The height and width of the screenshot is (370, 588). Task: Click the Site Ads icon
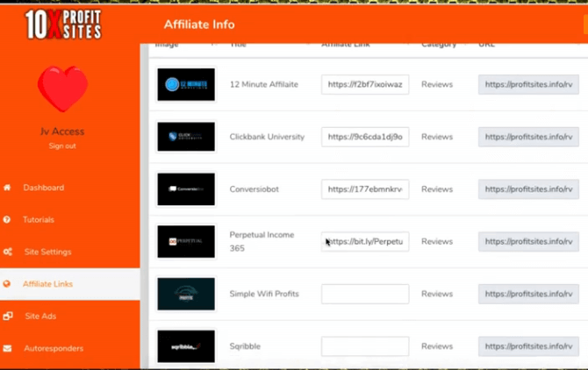pos(8,316)
